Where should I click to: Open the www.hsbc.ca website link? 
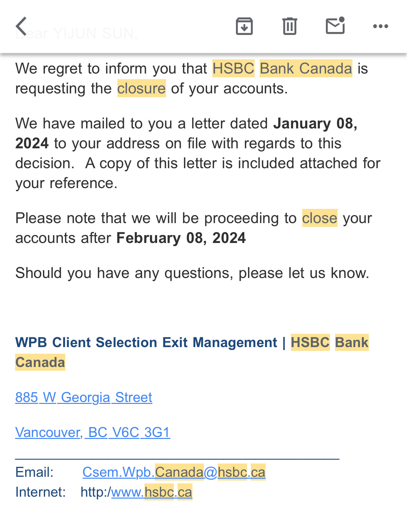151,492
